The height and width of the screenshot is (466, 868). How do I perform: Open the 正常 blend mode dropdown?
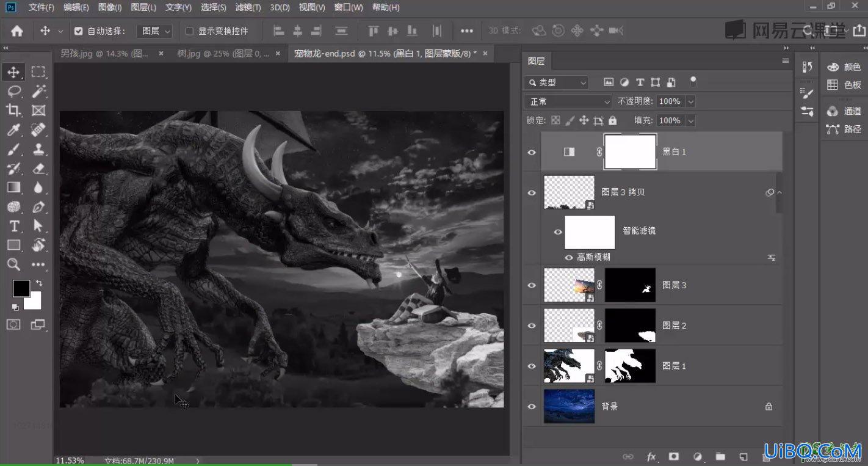[568, 101]
